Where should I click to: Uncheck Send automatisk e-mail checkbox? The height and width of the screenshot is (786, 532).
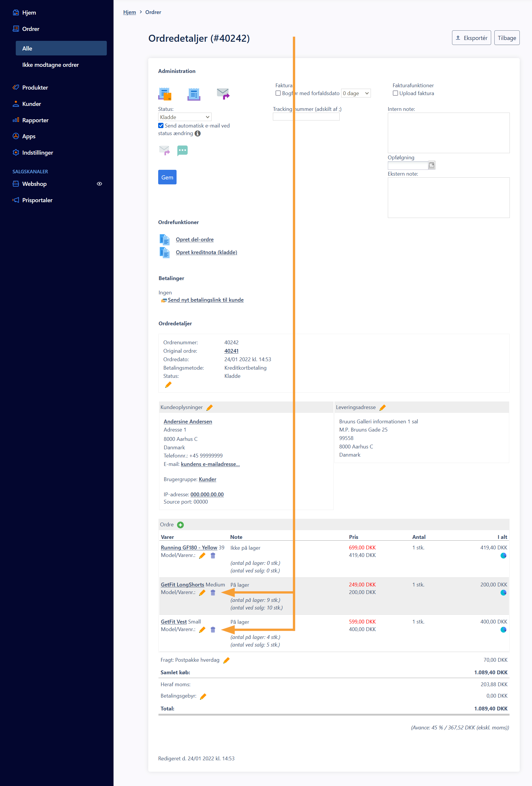point(161,125)
